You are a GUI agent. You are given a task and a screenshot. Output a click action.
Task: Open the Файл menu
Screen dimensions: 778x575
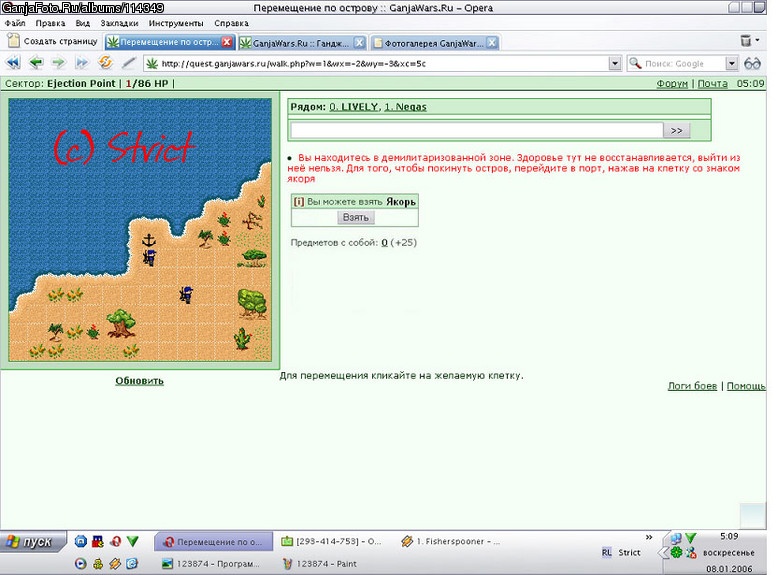(x=15, y=23)
